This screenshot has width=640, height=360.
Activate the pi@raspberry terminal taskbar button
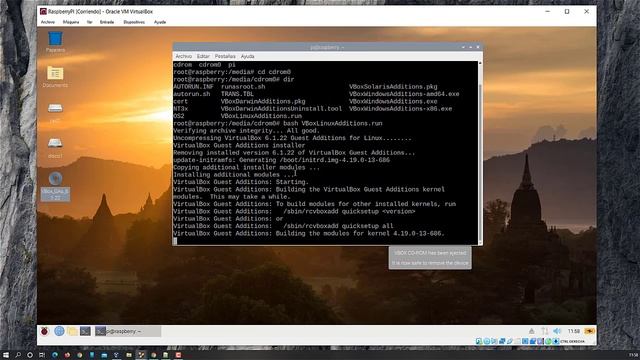(x=128, y=331)
